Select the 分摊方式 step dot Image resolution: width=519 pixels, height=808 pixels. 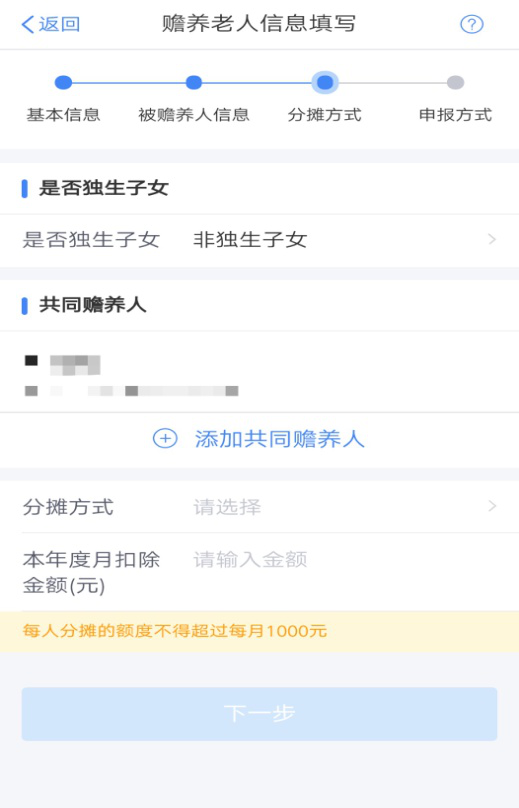pos(325,82)
